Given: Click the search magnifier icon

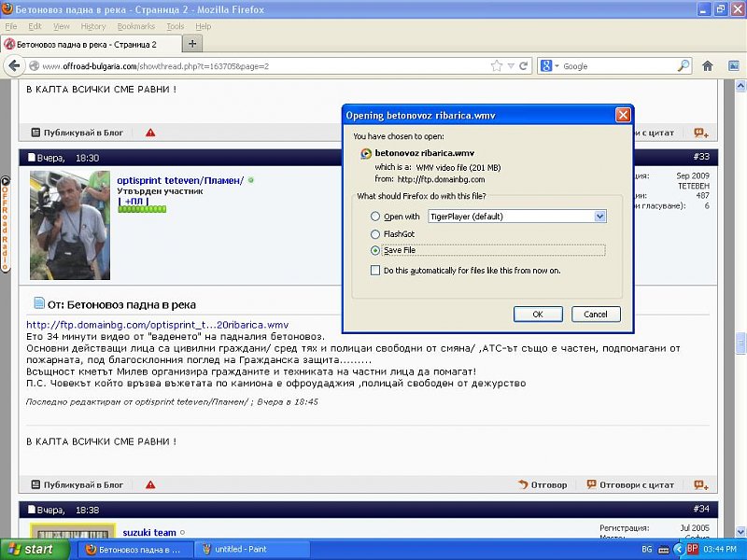Looking at the screenshot, I should pos(684,66).
